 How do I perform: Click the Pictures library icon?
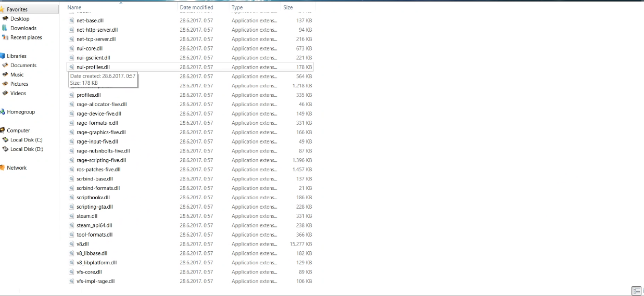(x=5, y=84)
